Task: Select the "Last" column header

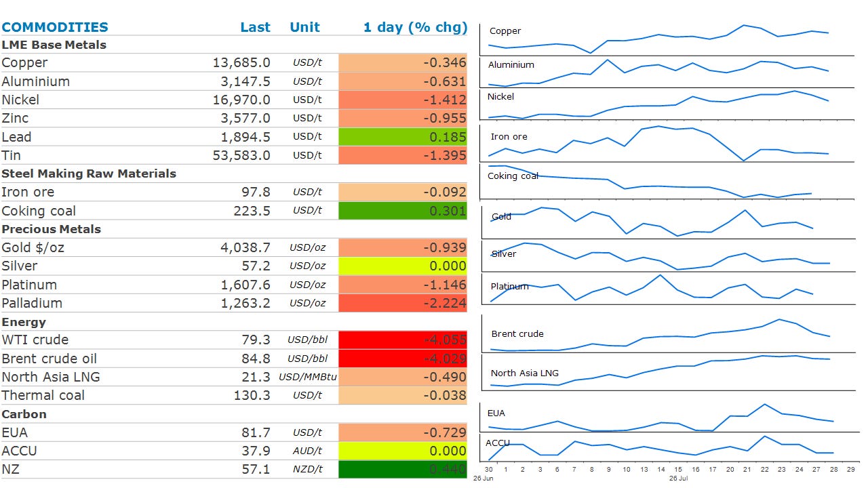Action: [255, 27]
